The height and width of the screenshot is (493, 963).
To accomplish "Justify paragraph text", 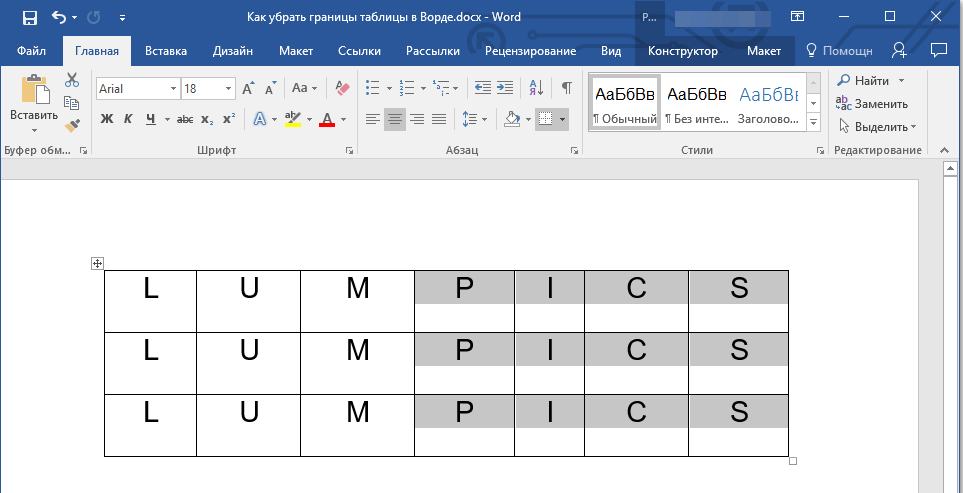I will pyautogui.click(x=439, y=119).
